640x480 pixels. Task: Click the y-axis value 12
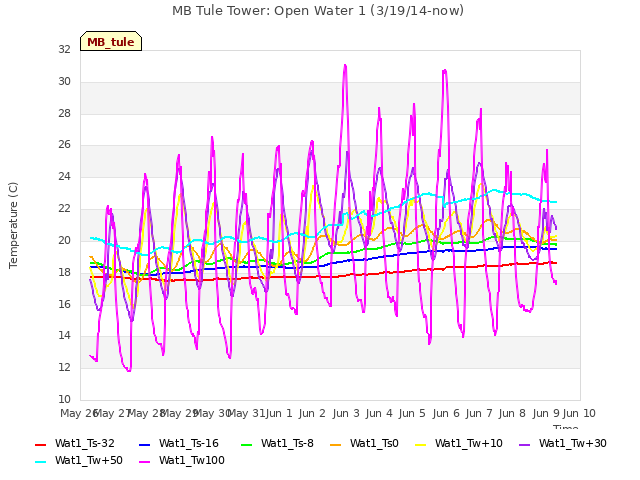tap(64, 367)
